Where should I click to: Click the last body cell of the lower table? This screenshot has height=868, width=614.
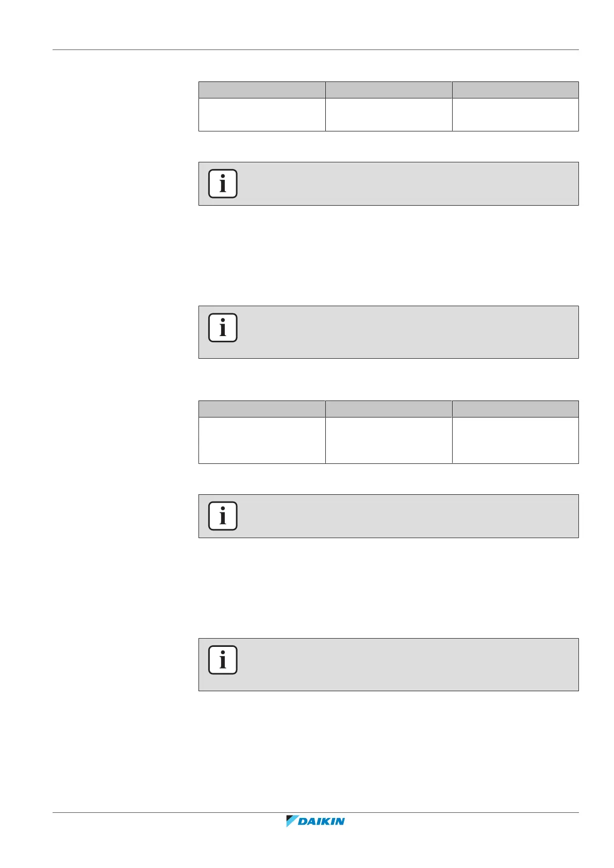(516, 440)
